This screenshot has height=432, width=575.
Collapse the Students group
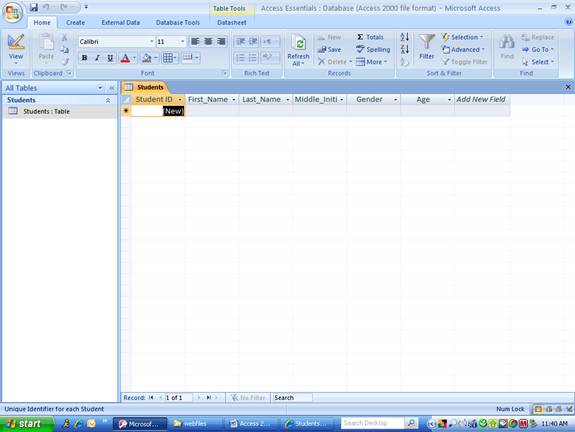tap(108, 100)
